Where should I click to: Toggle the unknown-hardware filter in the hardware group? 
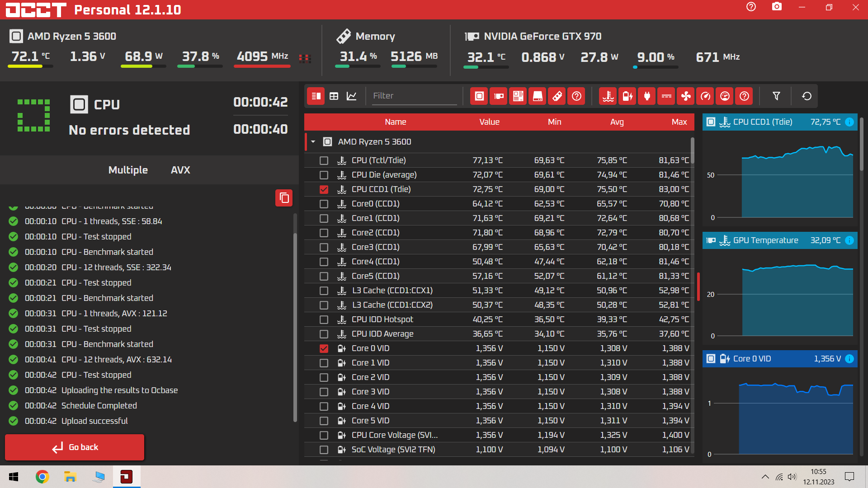tap(576, 96)
